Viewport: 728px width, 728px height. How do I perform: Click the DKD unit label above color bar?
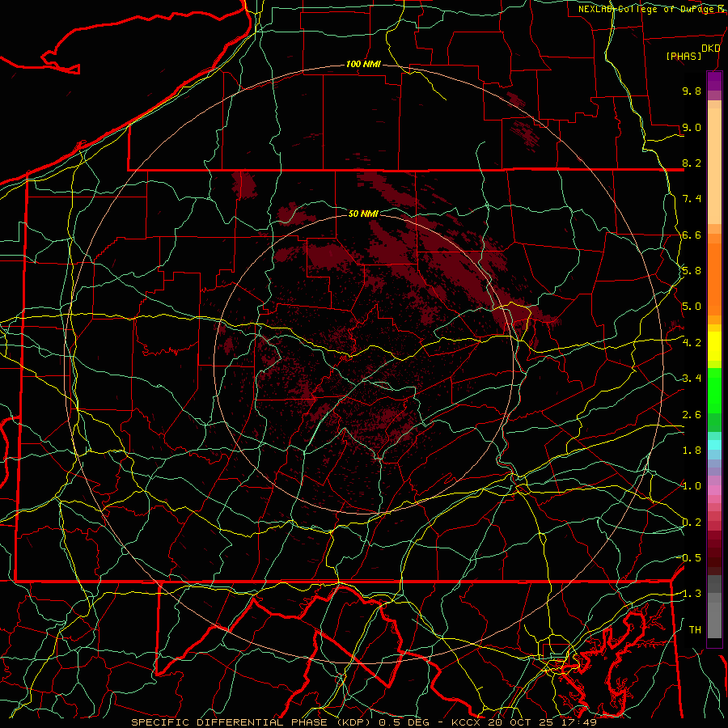711,49
